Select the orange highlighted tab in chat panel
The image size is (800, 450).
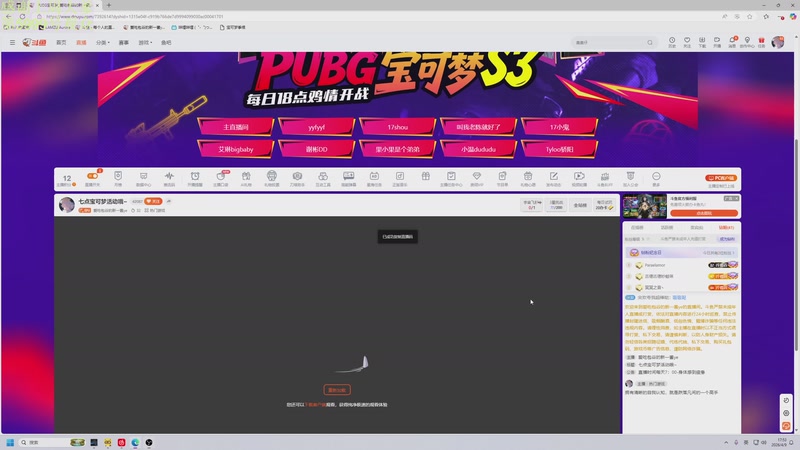point(727,228)
